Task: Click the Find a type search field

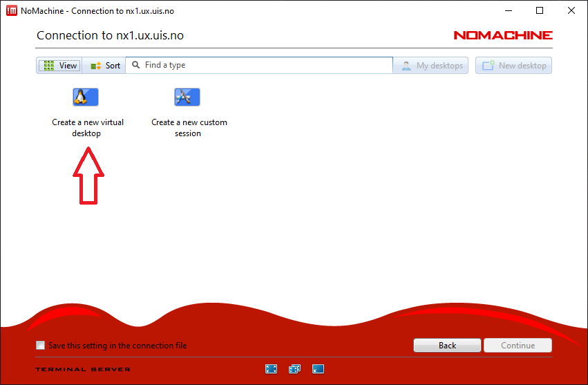Action: click(259, 65)
